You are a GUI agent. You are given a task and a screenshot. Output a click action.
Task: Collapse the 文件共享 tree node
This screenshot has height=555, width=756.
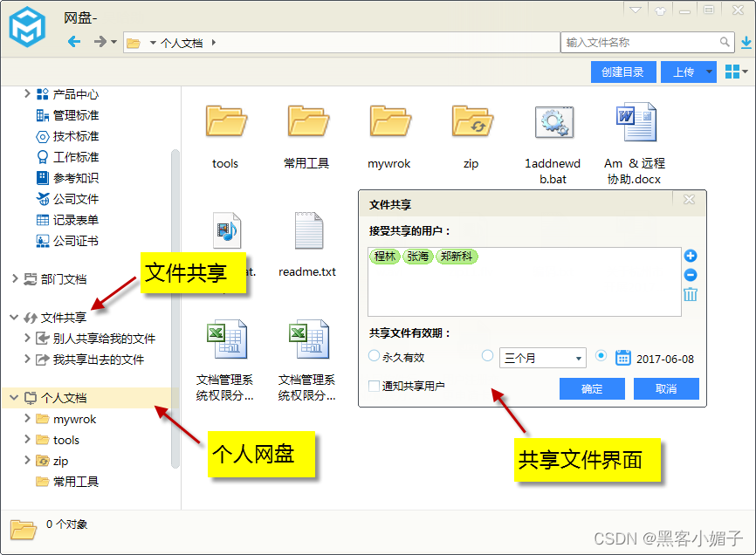point(14,317)
